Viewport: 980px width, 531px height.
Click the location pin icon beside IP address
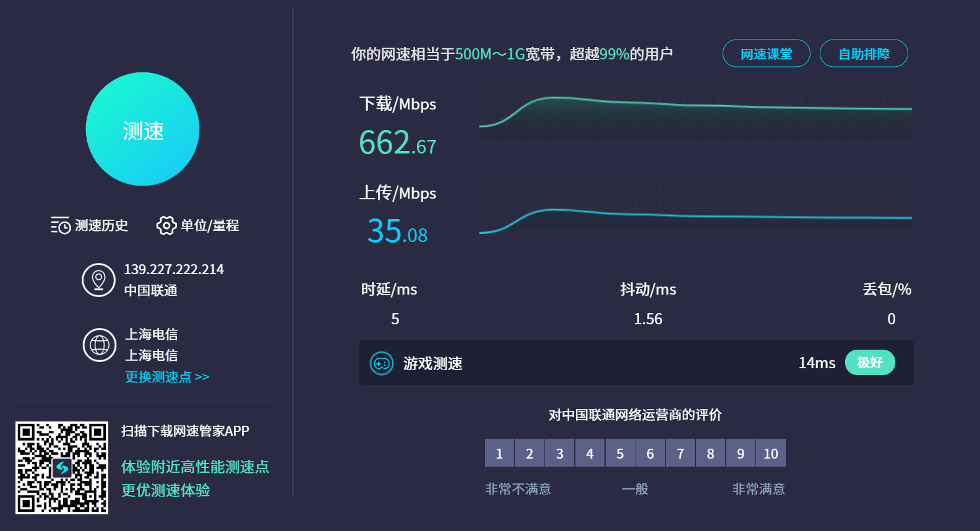(98, 280)
